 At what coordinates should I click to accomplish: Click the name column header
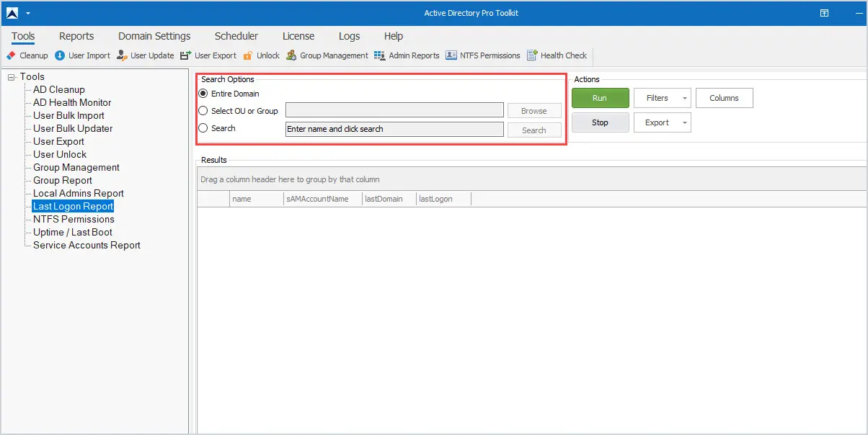click(x=257, y=199)
